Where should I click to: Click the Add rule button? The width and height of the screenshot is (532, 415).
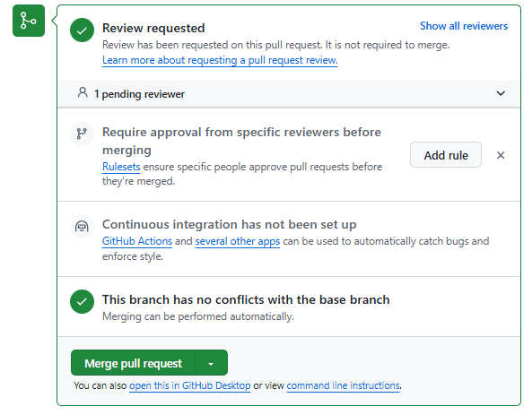pos(446,155)
